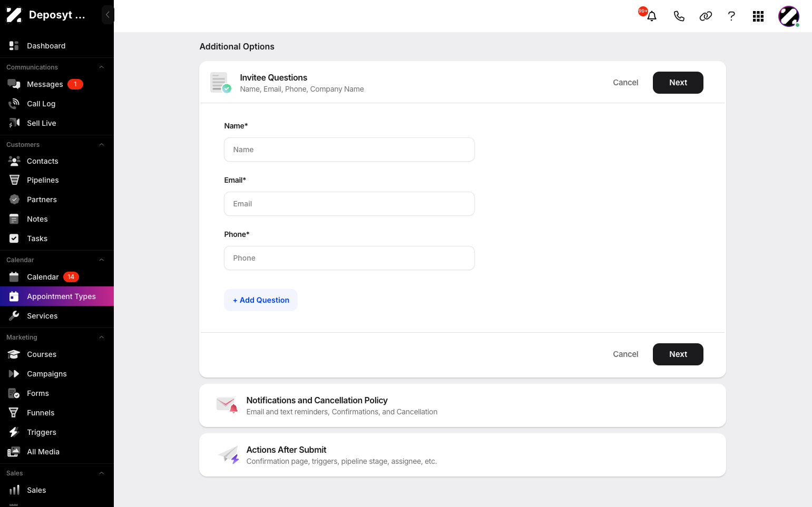Open the notifications bell icon

coord(652,16)
